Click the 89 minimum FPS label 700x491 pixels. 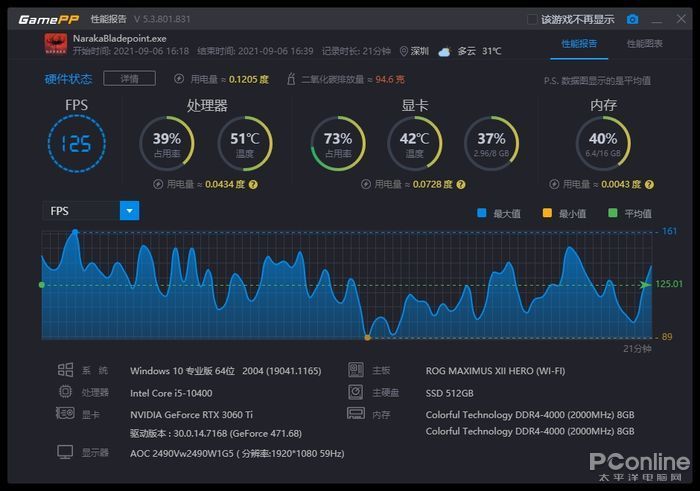[667, 337]
